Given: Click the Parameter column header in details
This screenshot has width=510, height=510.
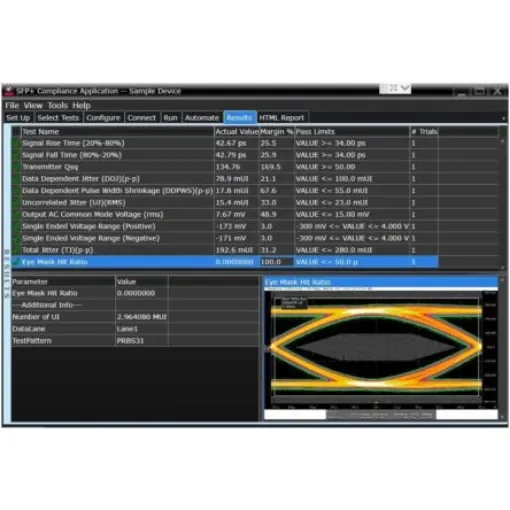Looking at the screenshot, I should [x=63, y=282].
